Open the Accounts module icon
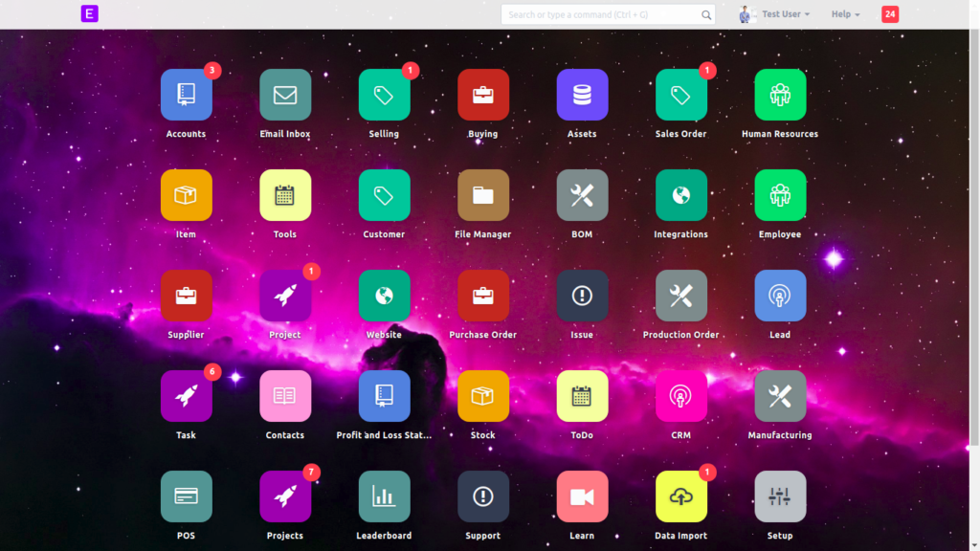Screen dimensions: 980x551 point(186,95)
